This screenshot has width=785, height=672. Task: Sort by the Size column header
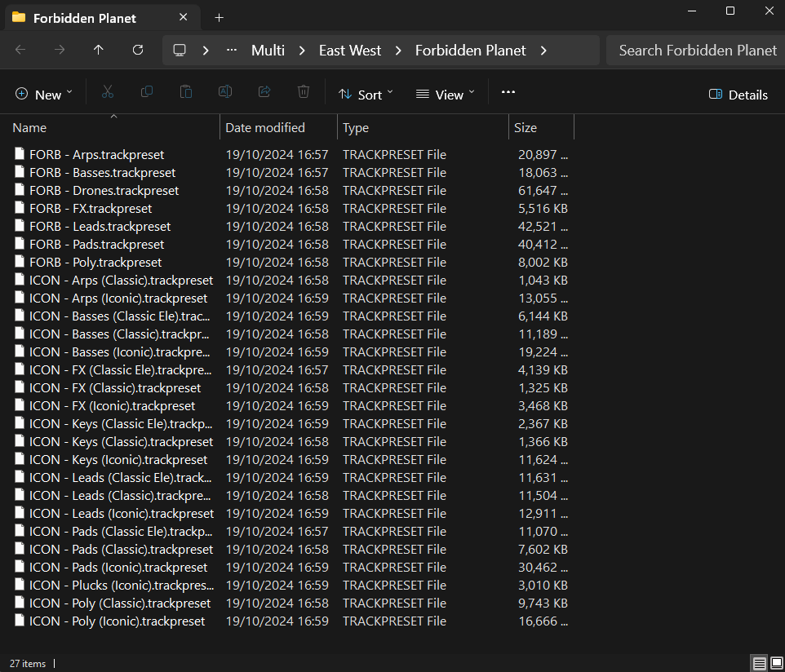(x=541, y=127)
